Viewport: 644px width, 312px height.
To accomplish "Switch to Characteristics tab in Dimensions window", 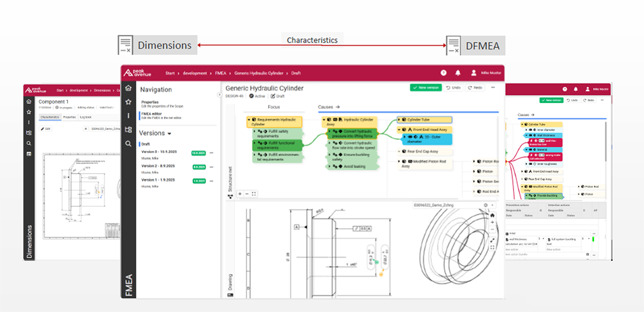I will coord(50,117).
